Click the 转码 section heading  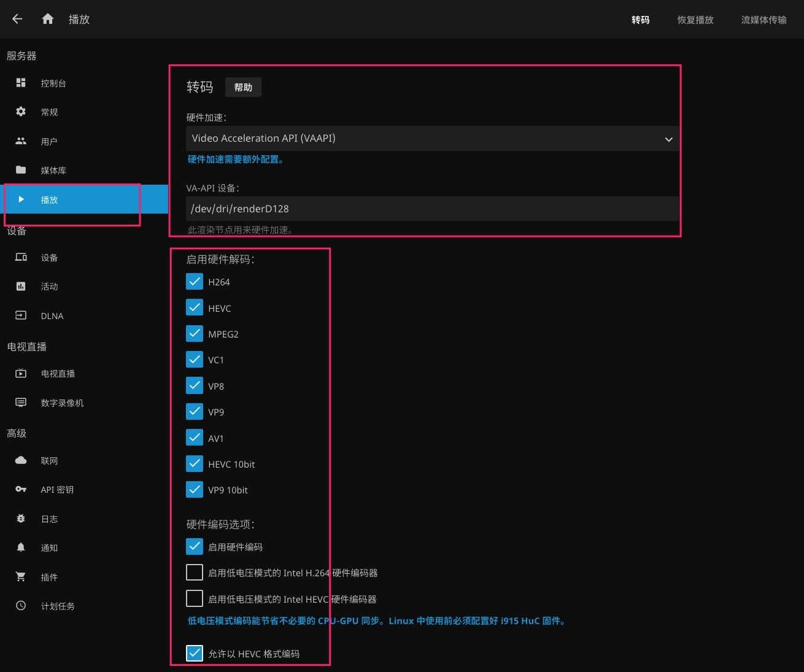[x=199, y=87]
